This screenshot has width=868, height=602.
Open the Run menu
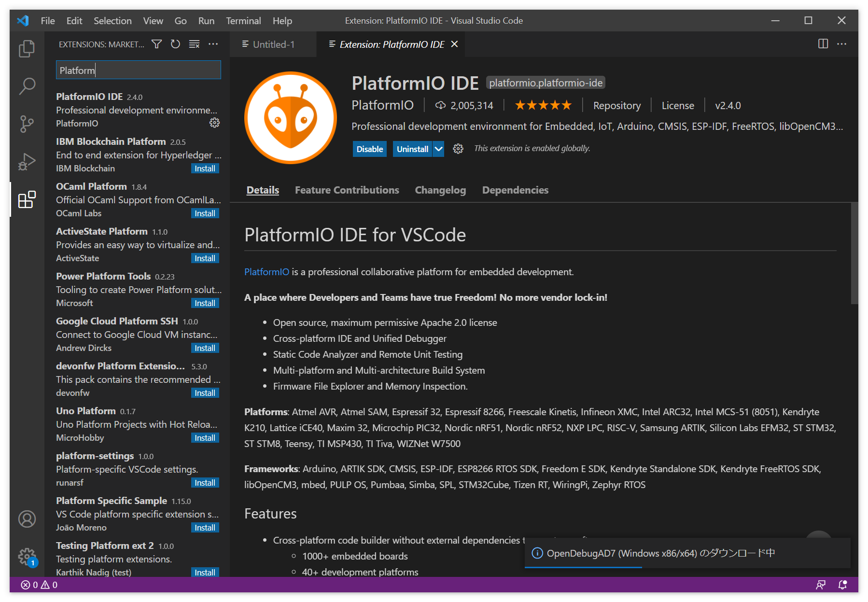pyautogui.click(x=206, y=21)
